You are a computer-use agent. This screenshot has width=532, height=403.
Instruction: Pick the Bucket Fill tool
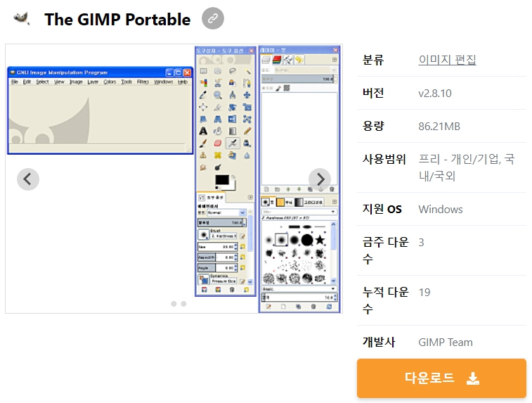pyautogui.click(x=218, y=131)
